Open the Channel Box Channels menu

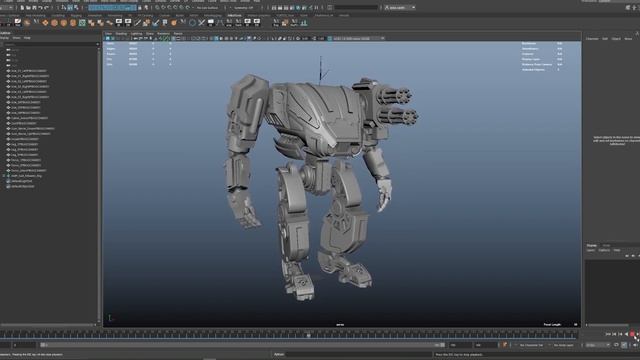[592, 38]
